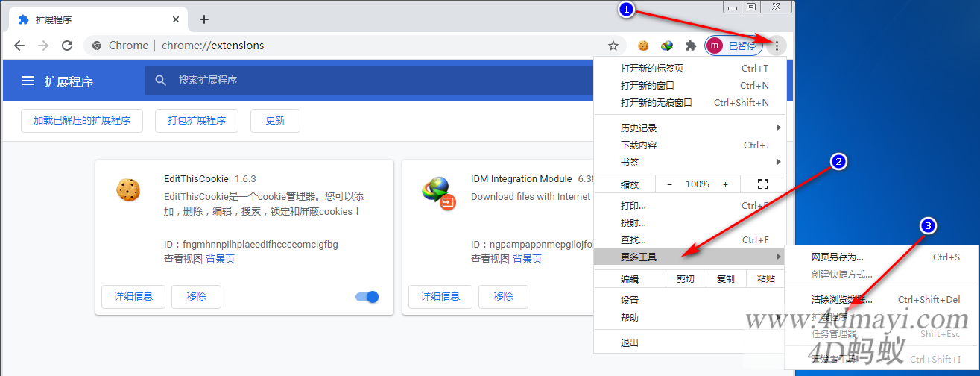Viewport: 980px width, 376px height.
Task: Click the IDM Integration Module card logo
Action: (438, 192)
